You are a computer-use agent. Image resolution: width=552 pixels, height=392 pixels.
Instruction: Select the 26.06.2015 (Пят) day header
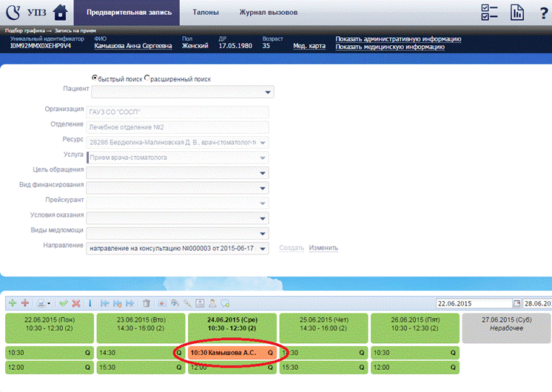pyautogui.click(x=415, y=328)
